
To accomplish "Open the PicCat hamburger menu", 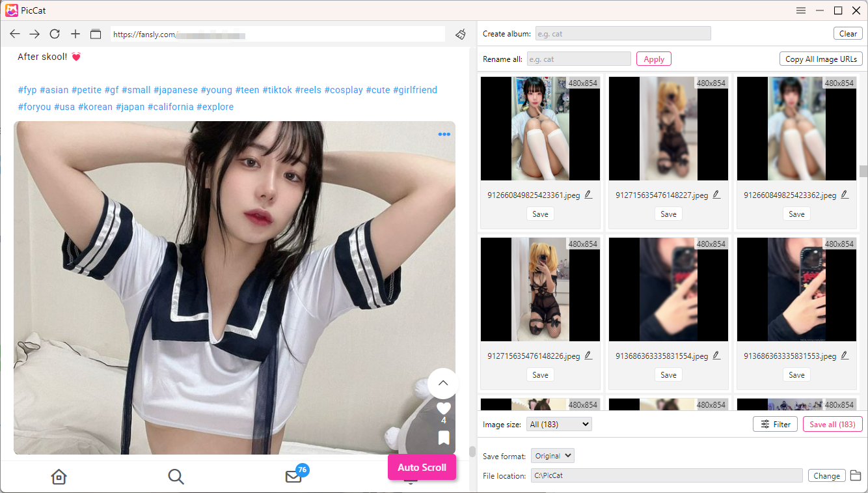I will (x=801, y=10).
